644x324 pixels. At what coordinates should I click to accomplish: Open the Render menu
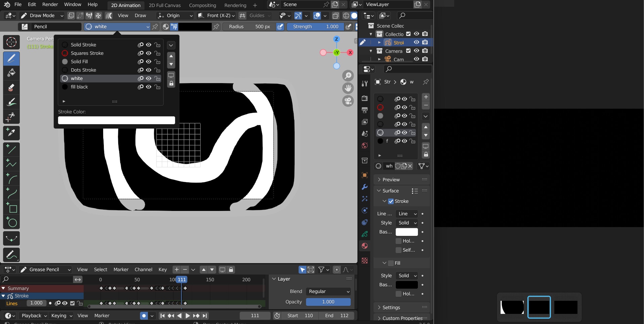point(50,4)
